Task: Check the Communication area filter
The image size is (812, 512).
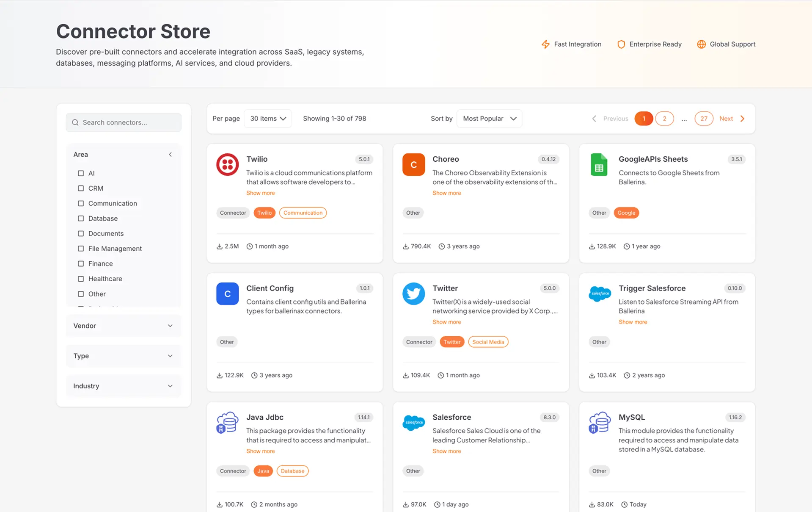Action: (x=81, y=203)
